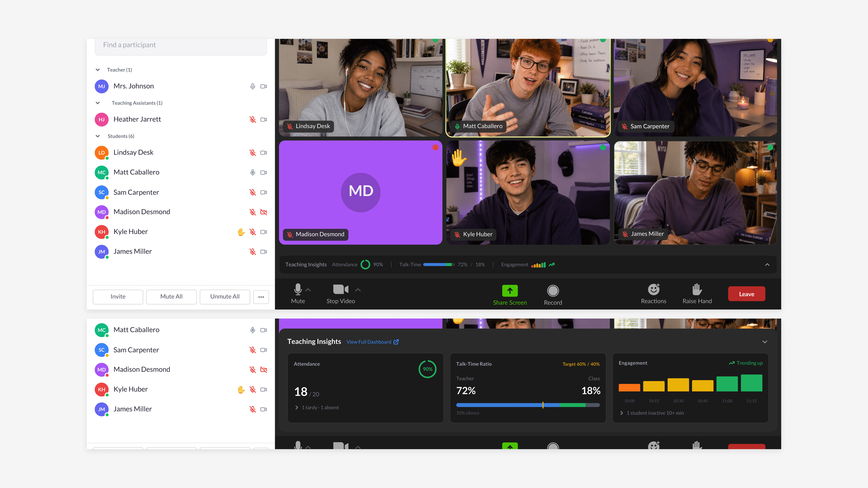Click Matt Caballero's camera icon in upper list
This screenshot has height=488, width=868.
263,172
